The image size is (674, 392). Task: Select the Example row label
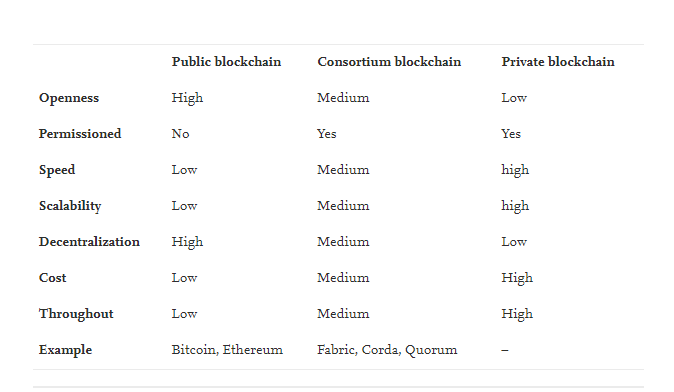[x=65, y=350]
